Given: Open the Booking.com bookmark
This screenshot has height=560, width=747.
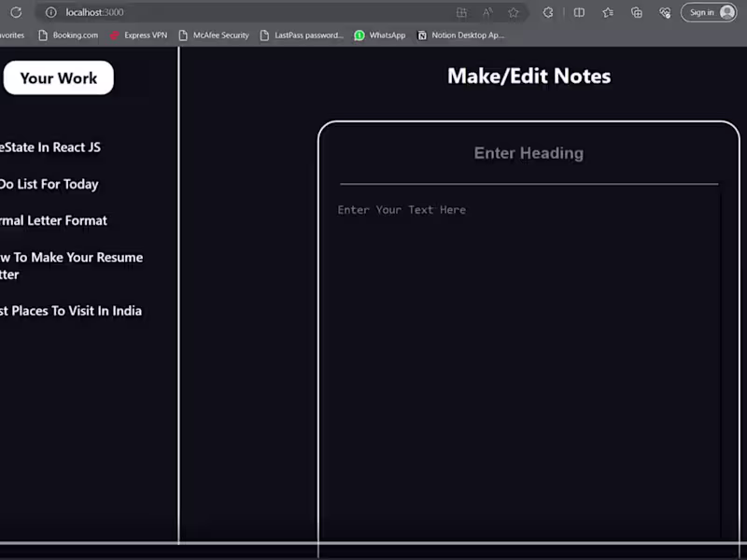Looking at the screenshot, I should pyautogui.click(x=68, y=35).
